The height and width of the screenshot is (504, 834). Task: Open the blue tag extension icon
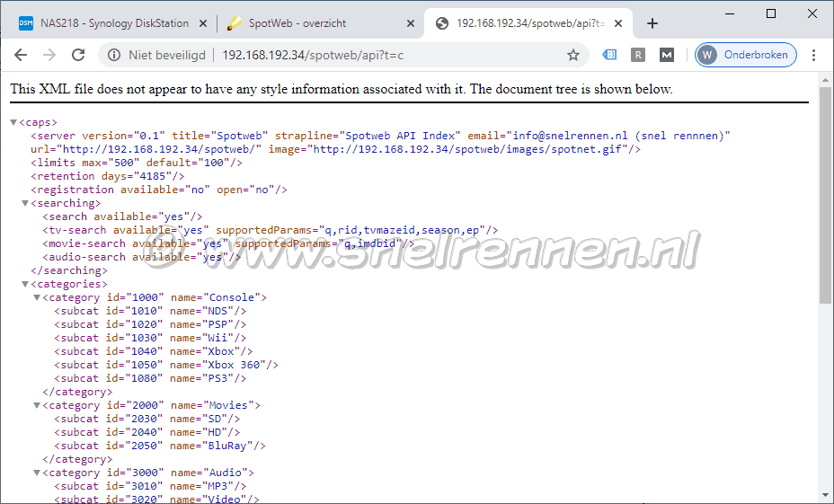click(609, 55)
